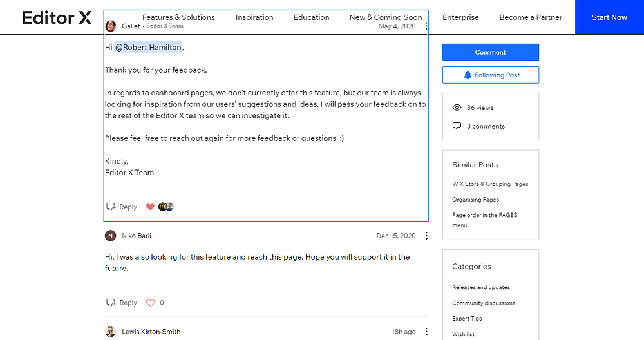Open Niko Barli's avatar

[x=111, y=236]
